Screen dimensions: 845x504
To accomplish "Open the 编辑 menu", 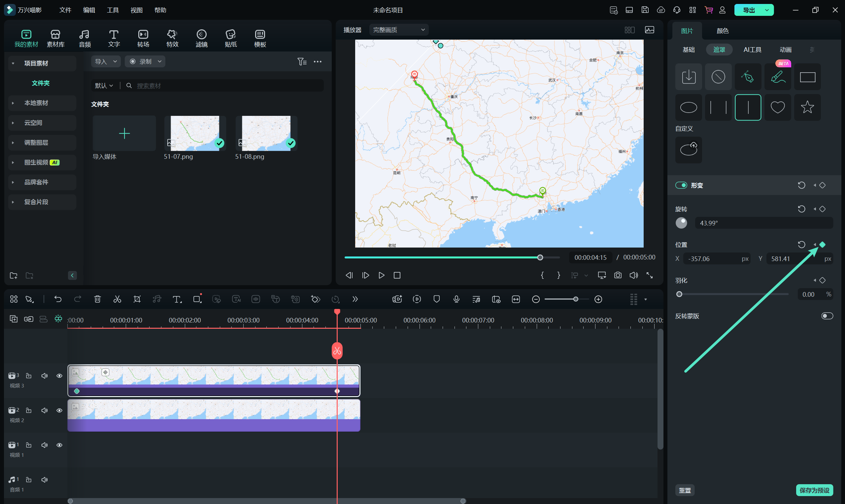I will 89,10.
